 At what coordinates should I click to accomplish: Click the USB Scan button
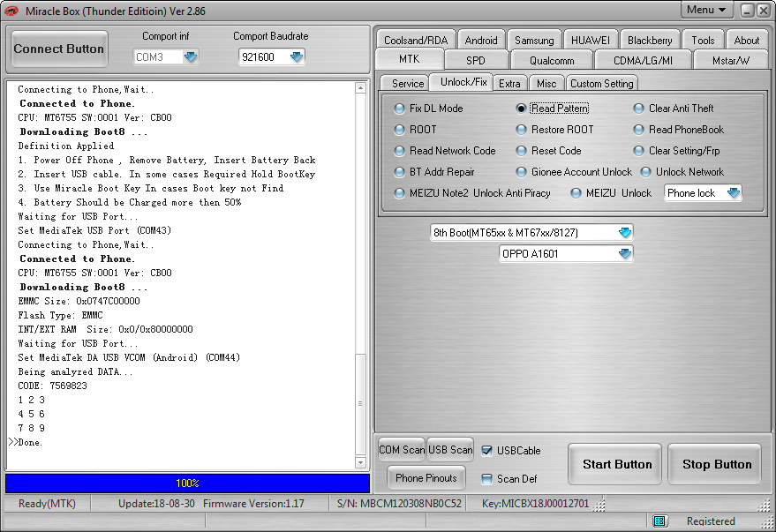pos(450,449)
